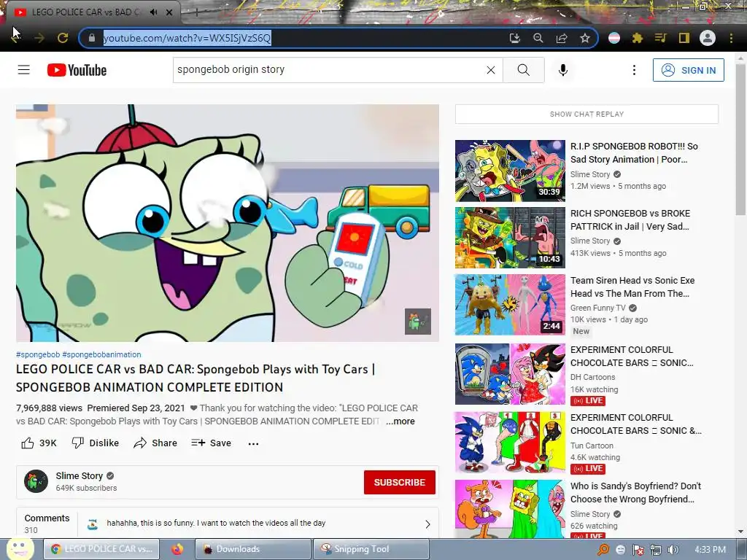Image resolution: width=747 pixels, height=560 pixels.
Task: Click the channel watermark in video corner
Action: [418, 322]
